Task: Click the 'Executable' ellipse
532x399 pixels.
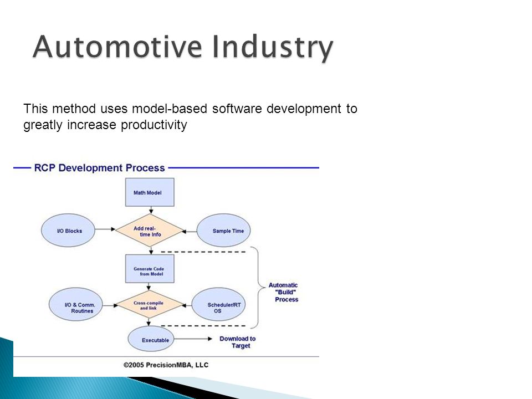Action: (151, 339)
